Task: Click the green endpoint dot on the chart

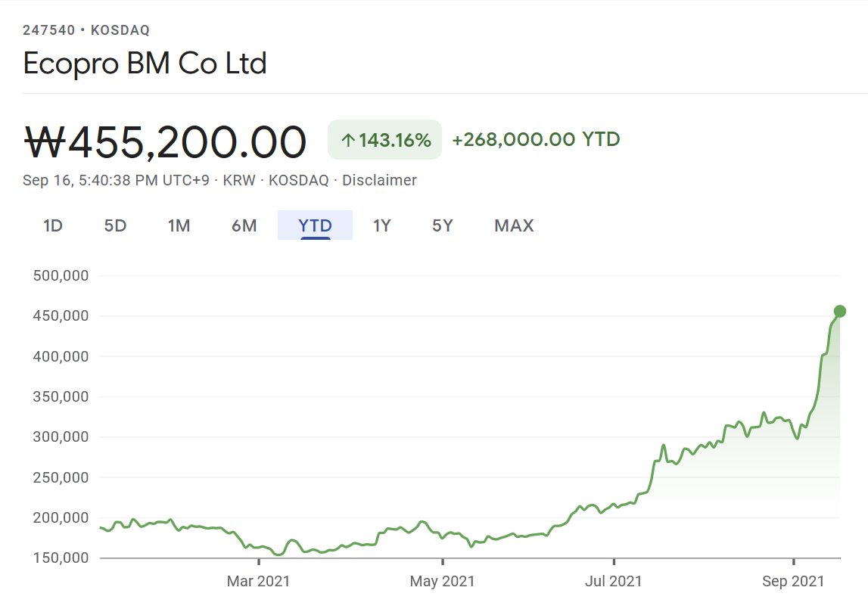Action: [839, 311]
